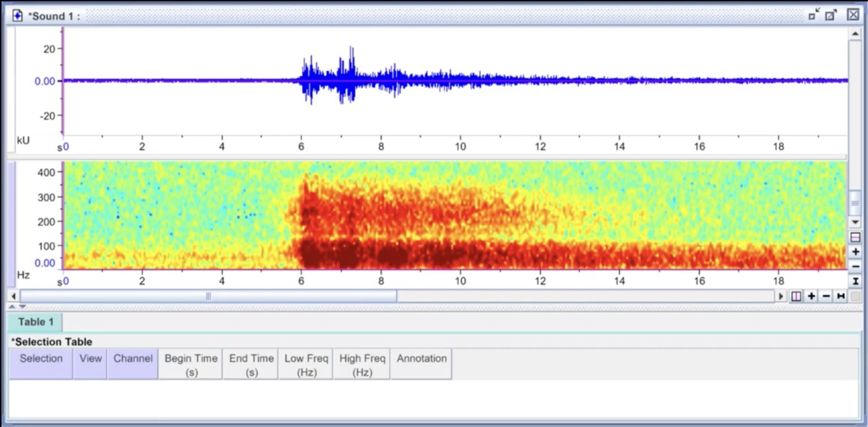
Task: Click the maximize-view icon beside the close button
Action: pyautogui.click(x=830, y=15)
